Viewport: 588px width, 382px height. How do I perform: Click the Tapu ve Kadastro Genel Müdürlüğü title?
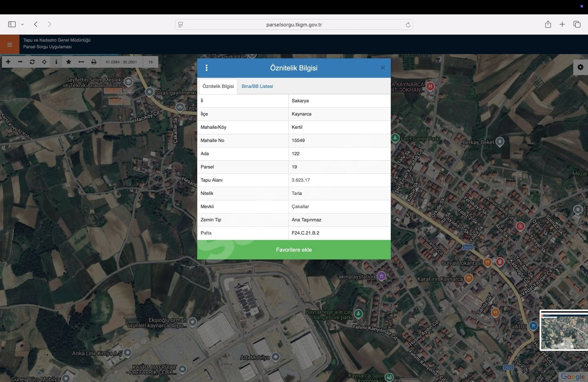(x=57, y=40)
